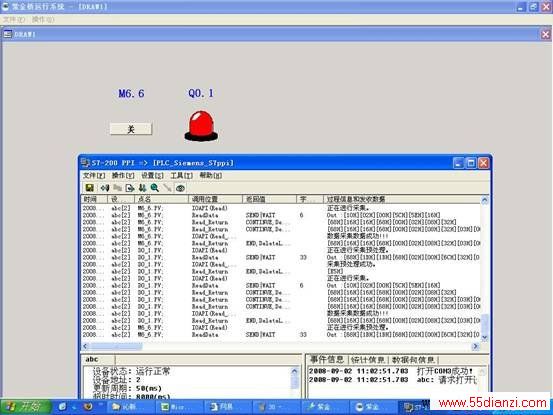Click the 调用位置 column header
Viewport: 553px width, 415px height.
[x=215, y=199]
